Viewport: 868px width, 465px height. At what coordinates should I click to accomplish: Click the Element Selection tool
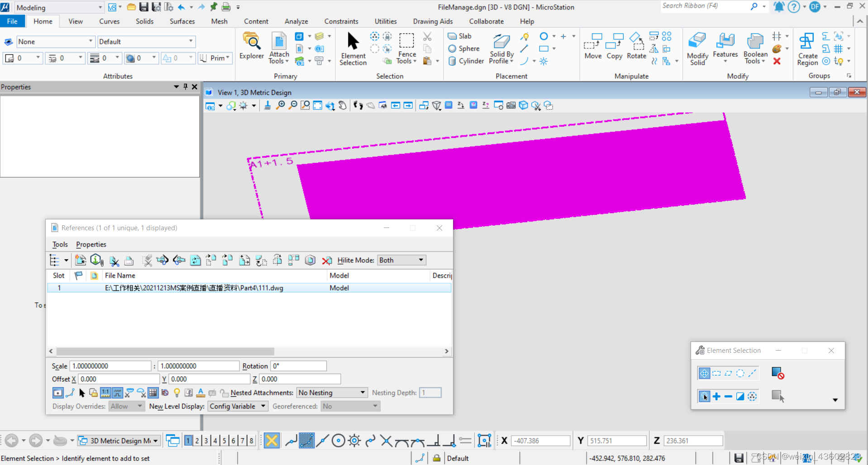[353, 49]
